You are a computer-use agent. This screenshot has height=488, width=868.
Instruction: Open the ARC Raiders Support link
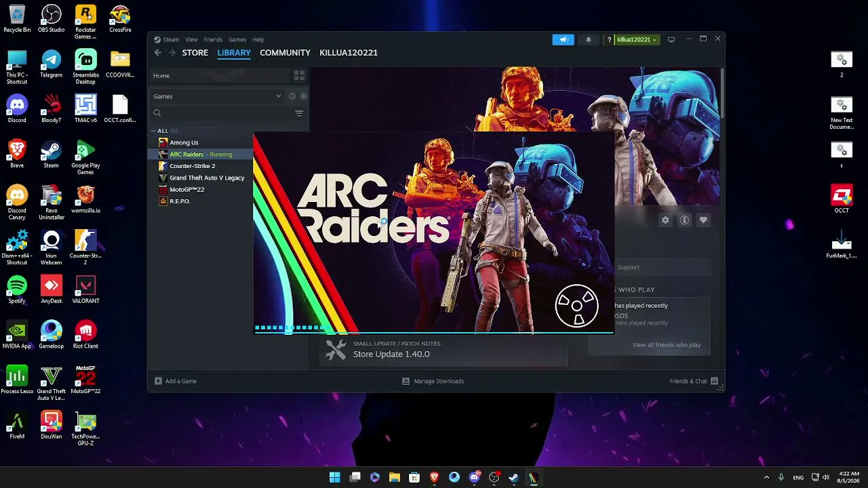pos(629,267)
